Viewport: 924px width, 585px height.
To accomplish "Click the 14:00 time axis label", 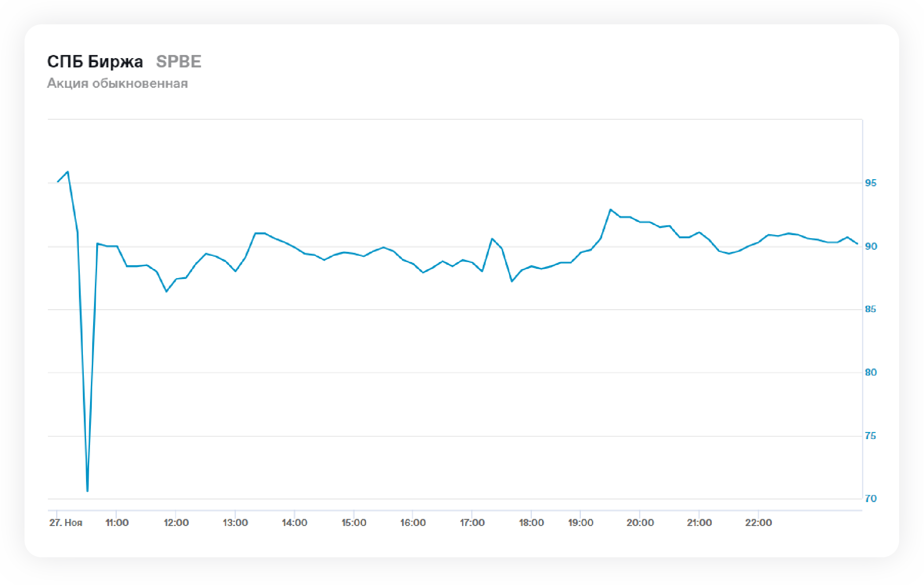I will 294,522.
